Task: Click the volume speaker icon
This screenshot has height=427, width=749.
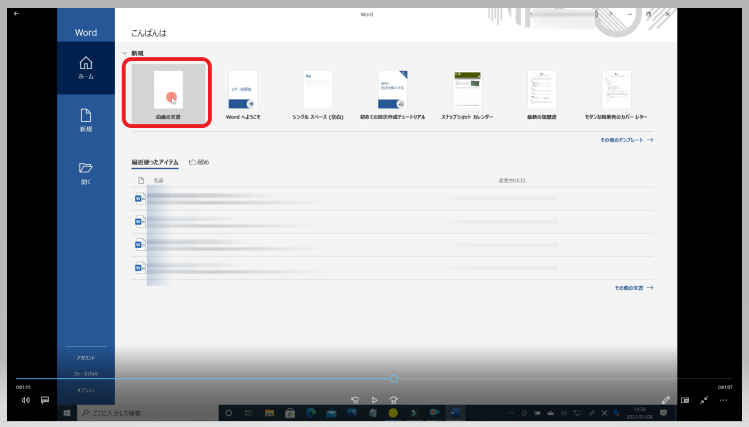Action: pos(25,399)
